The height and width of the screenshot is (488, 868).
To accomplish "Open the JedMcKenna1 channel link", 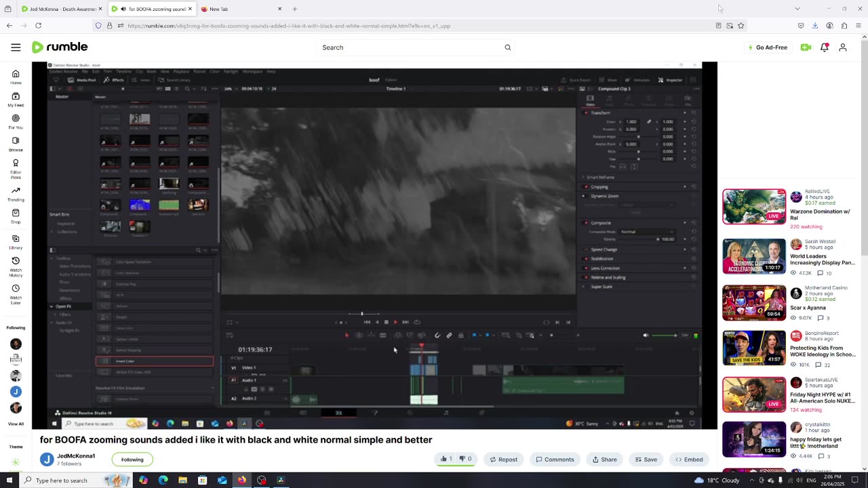I will coord(76,456).
